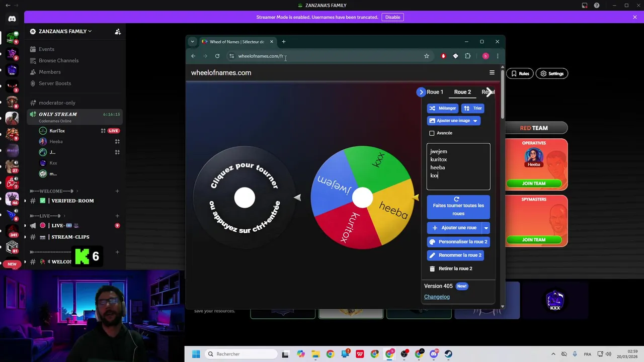
Task: Open a new Chrome tab
Action: (x=283, y=42)
